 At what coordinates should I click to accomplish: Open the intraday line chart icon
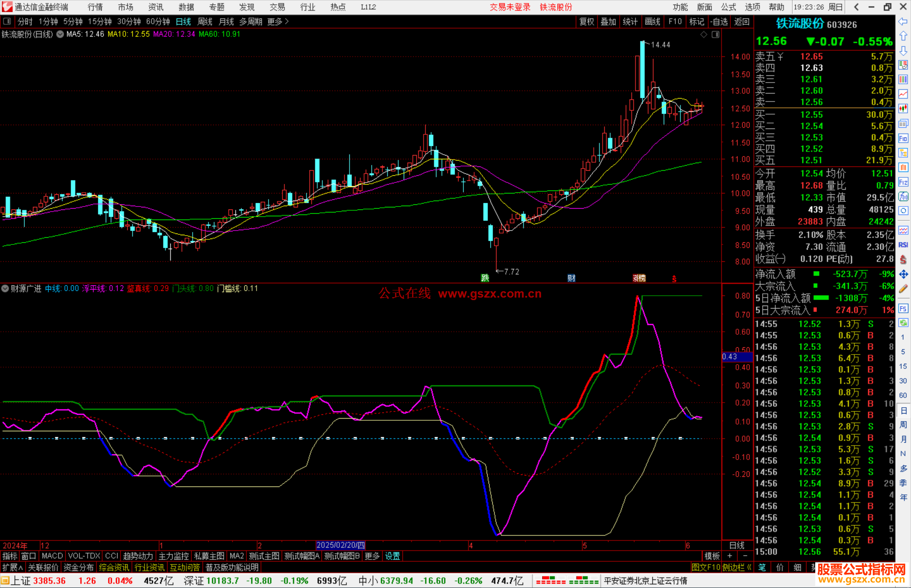(x=903, y=94)
